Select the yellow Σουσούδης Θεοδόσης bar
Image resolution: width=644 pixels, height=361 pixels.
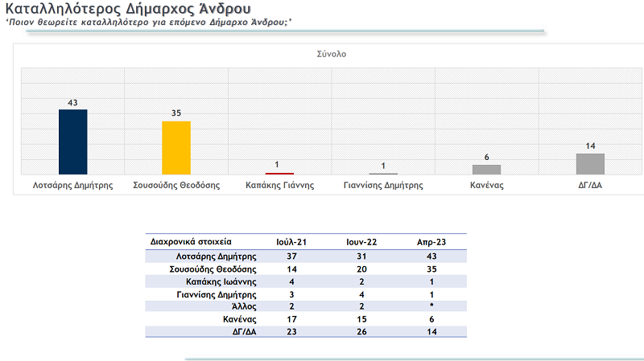pos(176,147)
